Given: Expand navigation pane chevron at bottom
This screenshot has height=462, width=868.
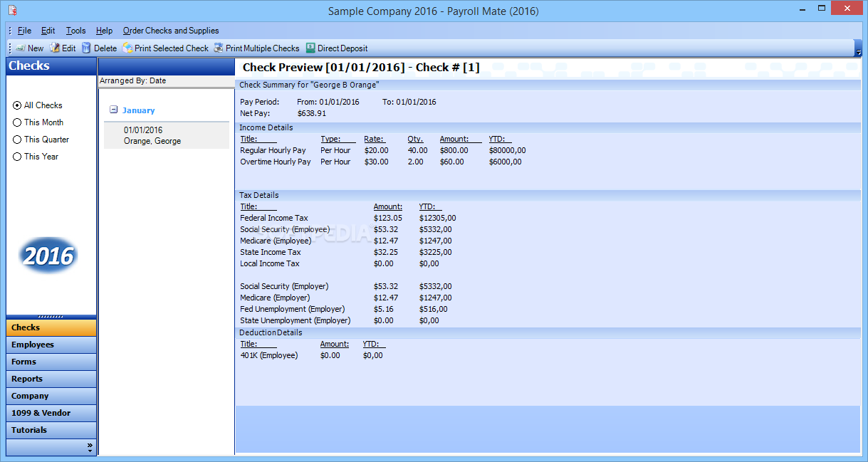Looking at the screenshot, I should pyautogui.click(x=90, y=447).
